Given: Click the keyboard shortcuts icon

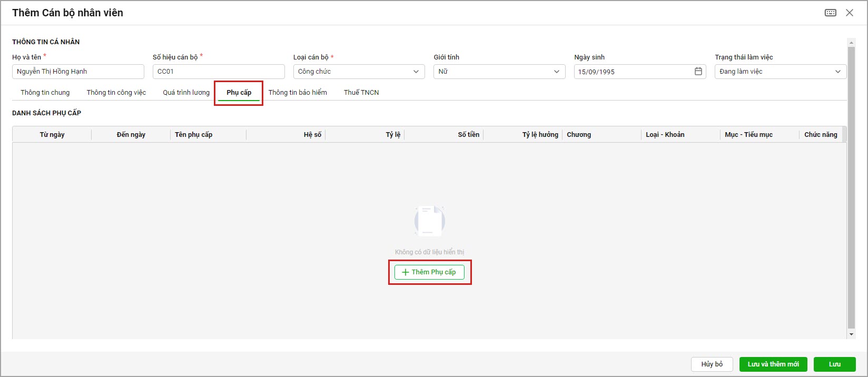Looking at the screenshot, I should click(x=830, y=13).
